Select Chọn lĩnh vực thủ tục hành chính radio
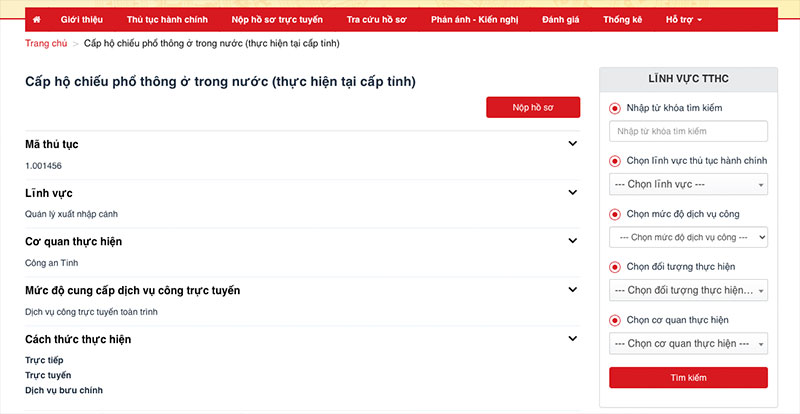 point(615,161)
